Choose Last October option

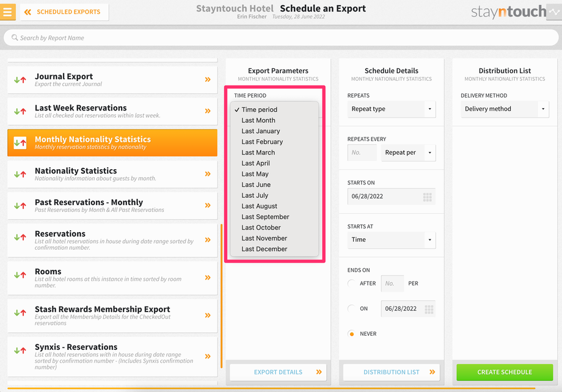pyautogui.click(x=274, y=228)
